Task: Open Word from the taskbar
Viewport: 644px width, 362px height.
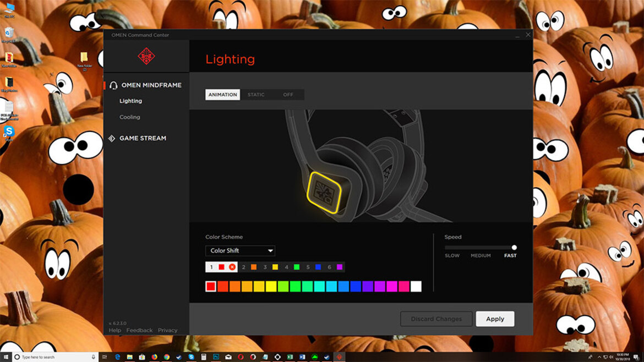Action: point(302,357)
